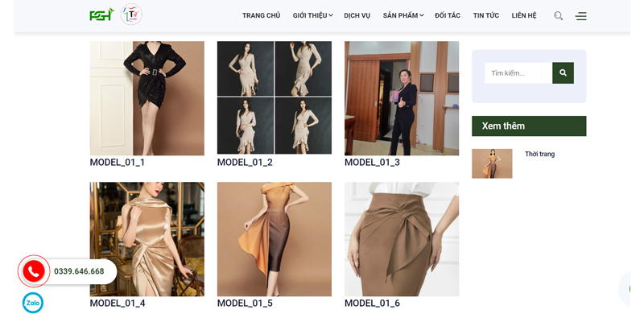Go to Trang Chủ menu item
Viewport: 644px width, 314px height.
pos(261,15)
